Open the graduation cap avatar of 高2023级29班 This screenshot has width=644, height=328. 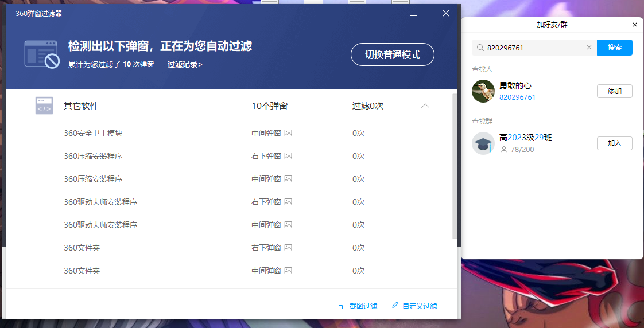[483, 143]
